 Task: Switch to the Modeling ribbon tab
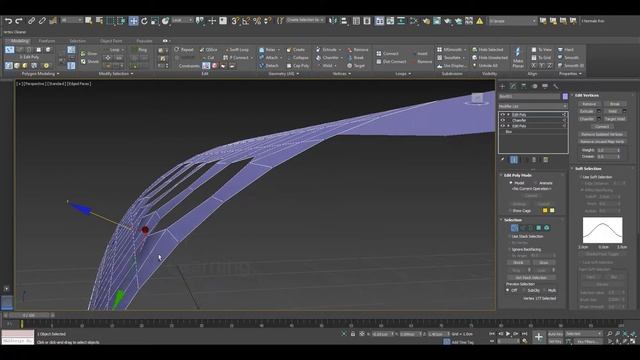(x=19, y=41)
